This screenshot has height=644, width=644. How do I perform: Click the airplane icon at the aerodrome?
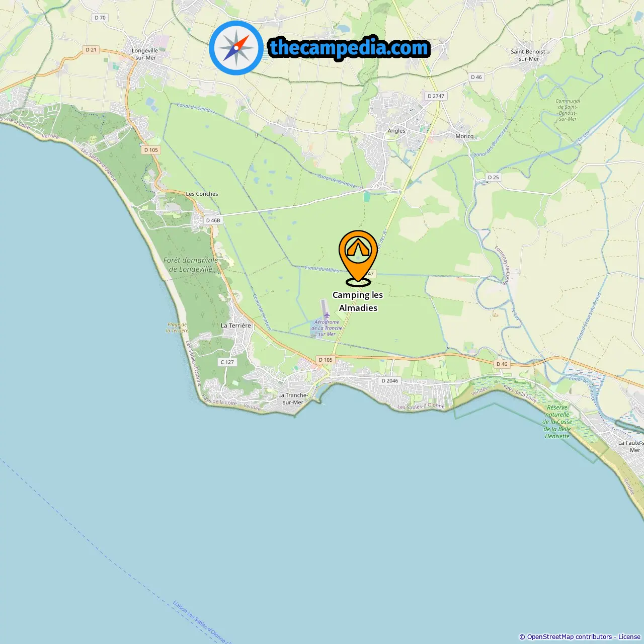click(327, 315)
